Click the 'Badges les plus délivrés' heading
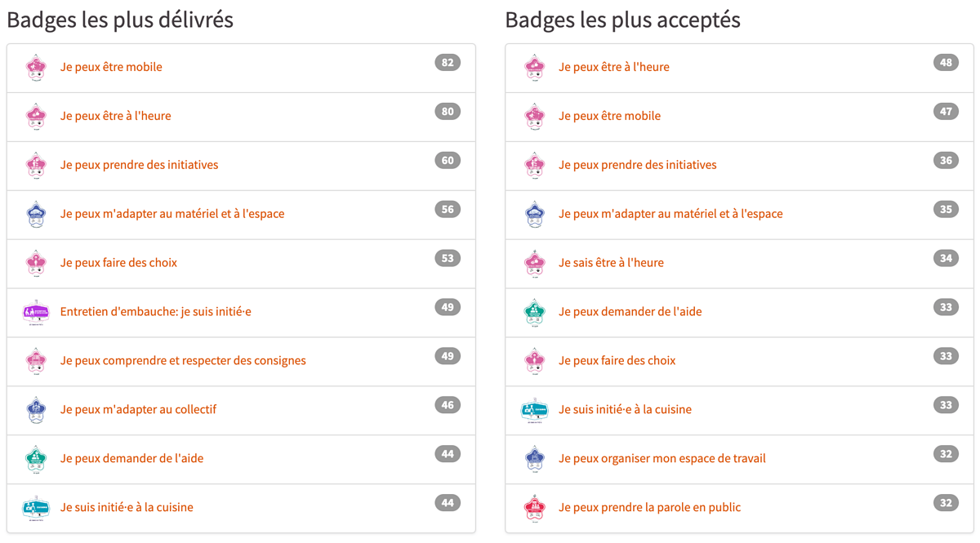 120,20
